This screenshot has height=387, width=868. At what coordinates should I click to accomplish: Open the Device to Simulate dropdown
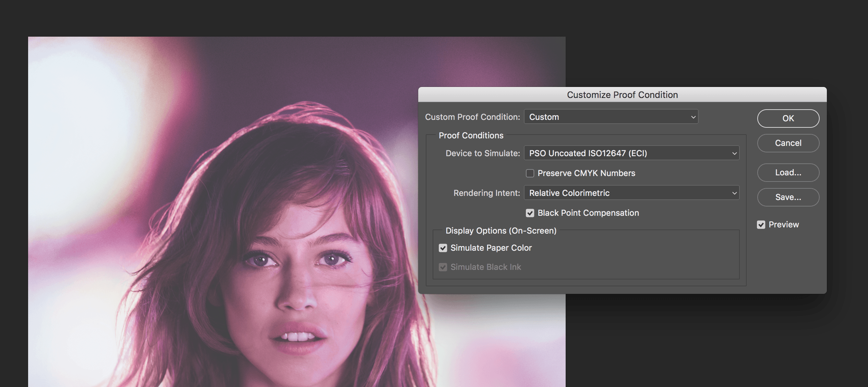pyautogui.click(x=631, y=153)
